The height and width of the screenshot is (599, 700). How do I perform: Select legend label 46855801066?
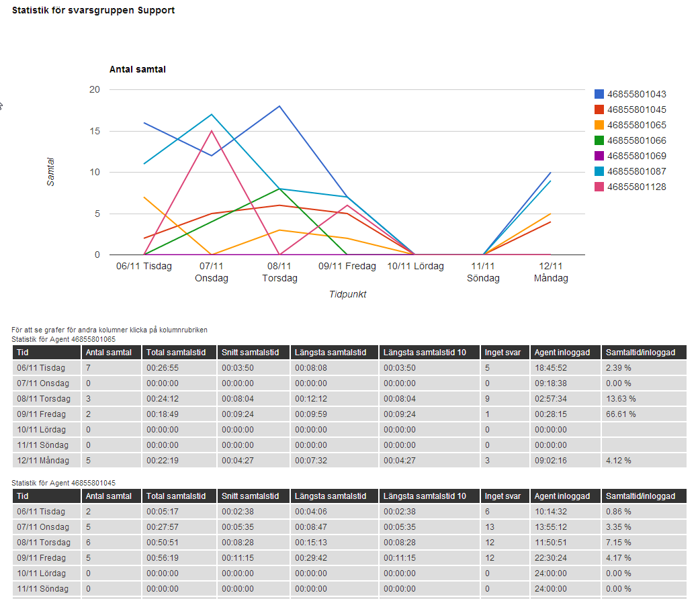(637, 140)
